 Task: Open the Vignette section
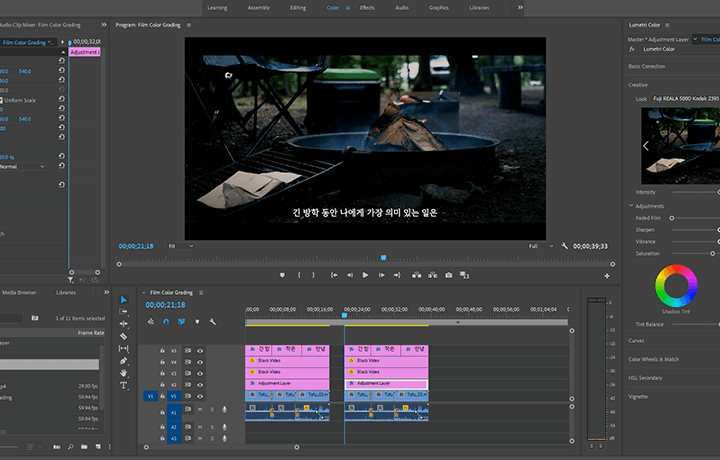click(638, 397)
